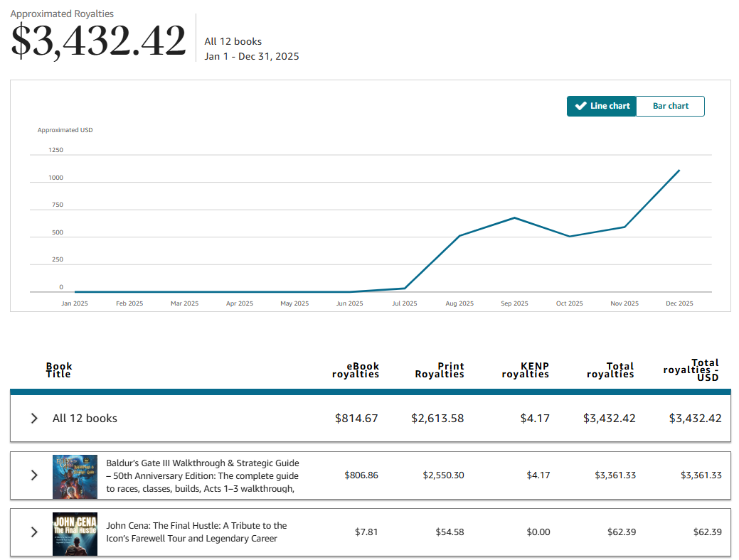Click the Sep 2025 data point on chart

pos(514,217)
